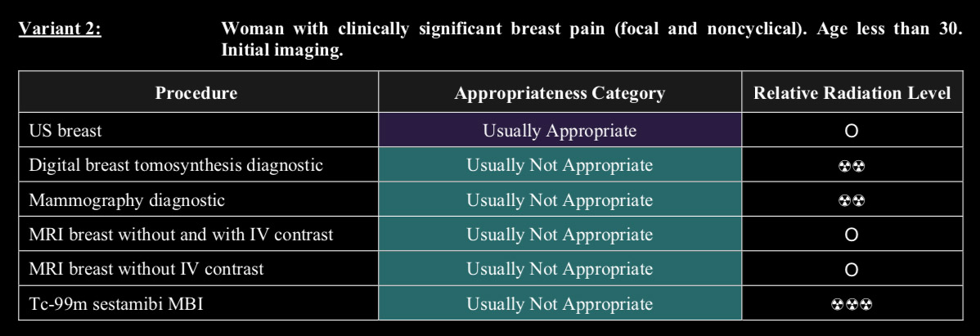Select Digital breast tomosynthesis diagnostic cell
The height and width of the screenshot is (336, 980).
(x=198, y=165)
